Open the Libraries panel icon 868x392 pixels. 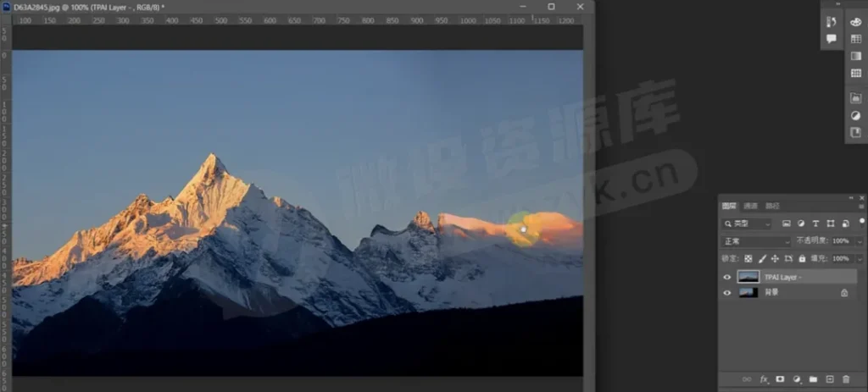pos(856,98)
